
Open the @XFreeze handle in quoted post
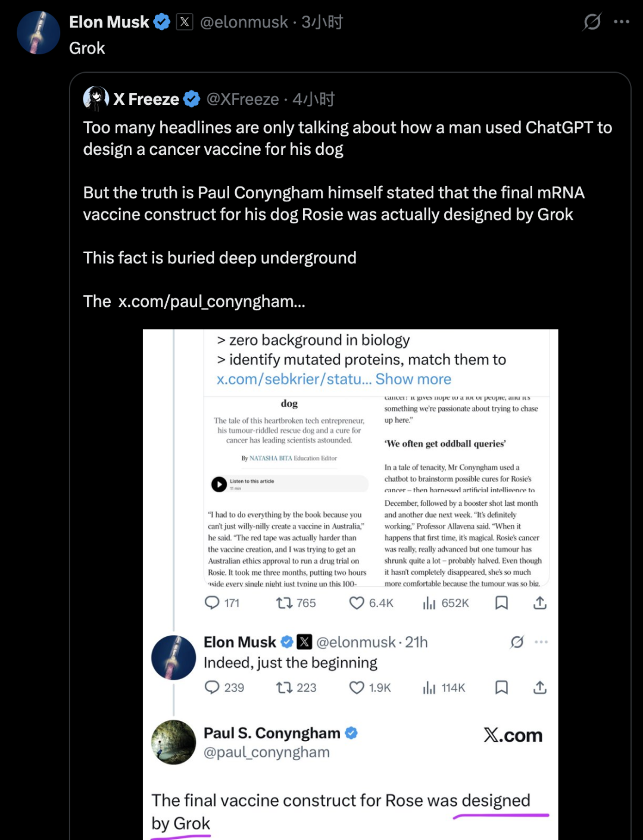(242, 99)
